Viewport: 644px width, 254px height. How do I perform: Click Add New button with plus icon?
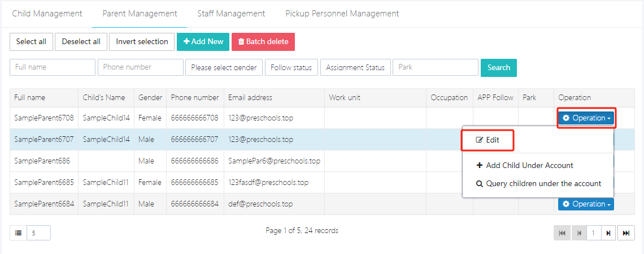click(x=203, y=41)
